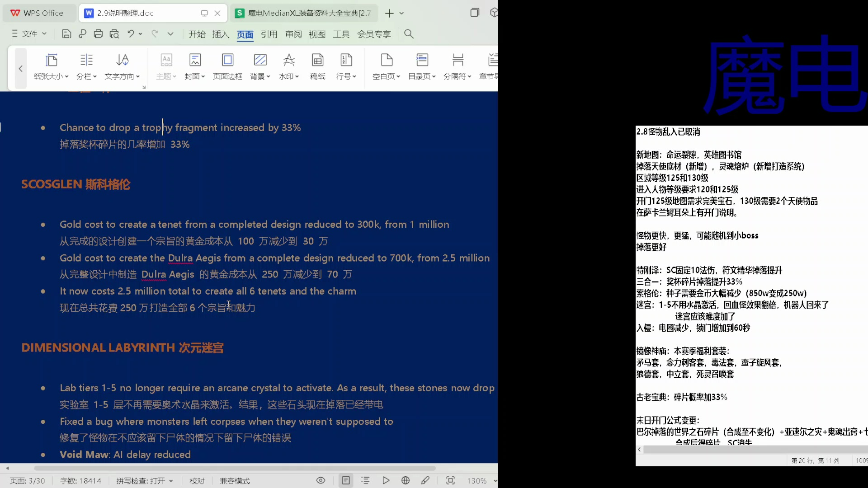Click the Dulra Aegis underlined word

(168, 274)
